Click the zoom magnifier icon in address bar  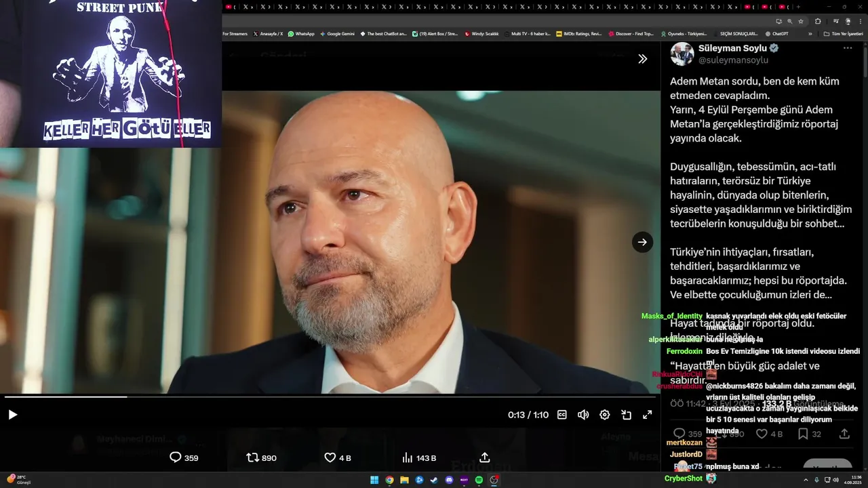point(789,21)
